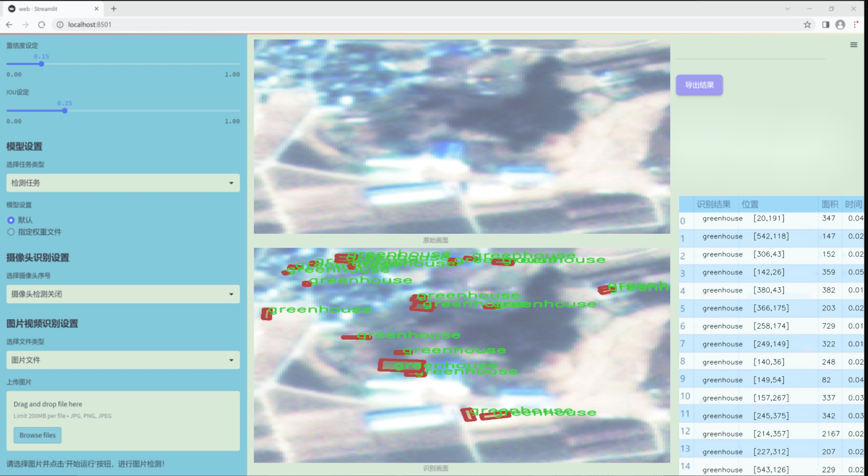868x476 pixels.
Task: Toggle the browser side panel icon
Action: [825, 24]
